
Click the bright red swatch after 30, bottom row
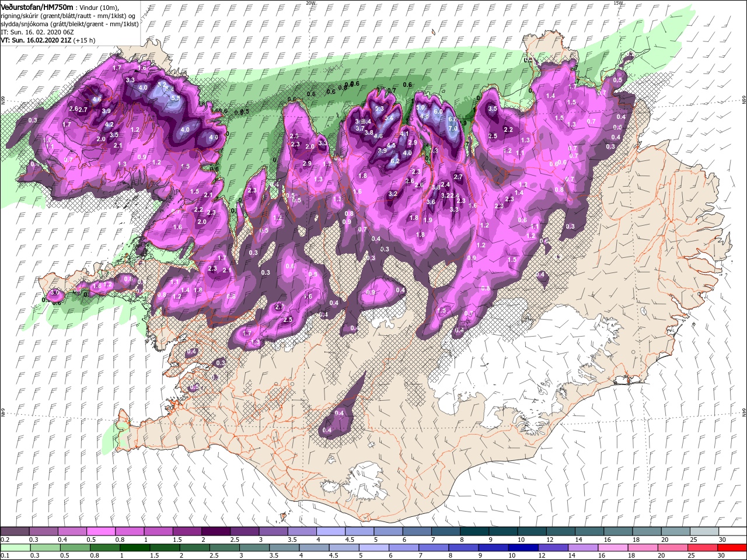[731, 548]
